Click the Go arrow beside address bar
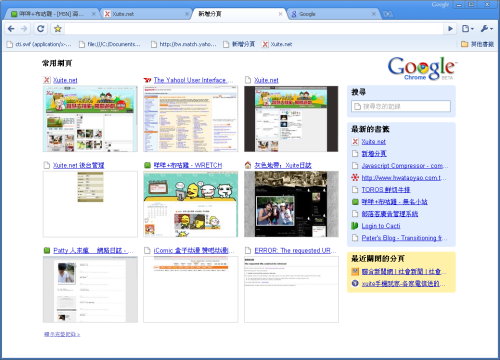This screenshot has height=360, width=500. click(x=450, y=29)
